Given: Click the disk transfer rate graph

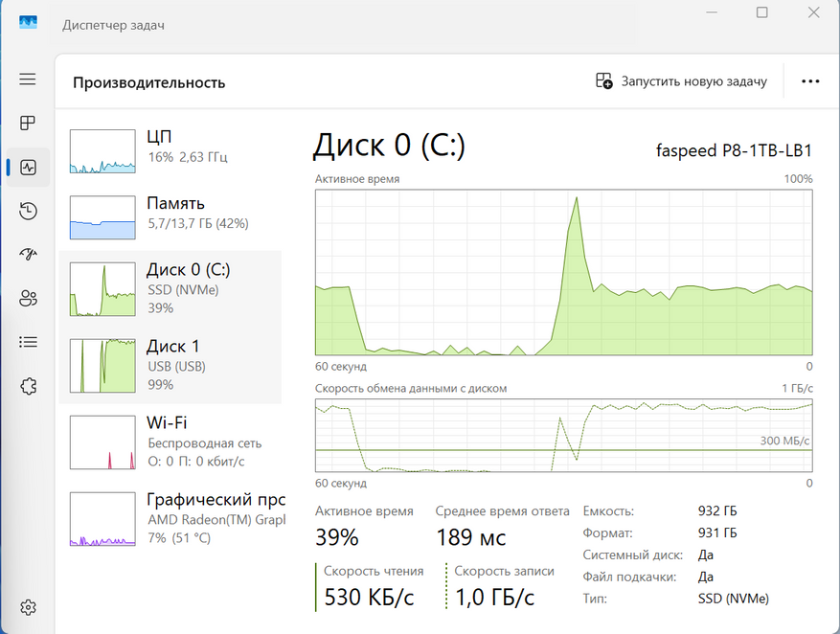Looking at the screenshot, I should pyautogui.click(x=563, y=436).
